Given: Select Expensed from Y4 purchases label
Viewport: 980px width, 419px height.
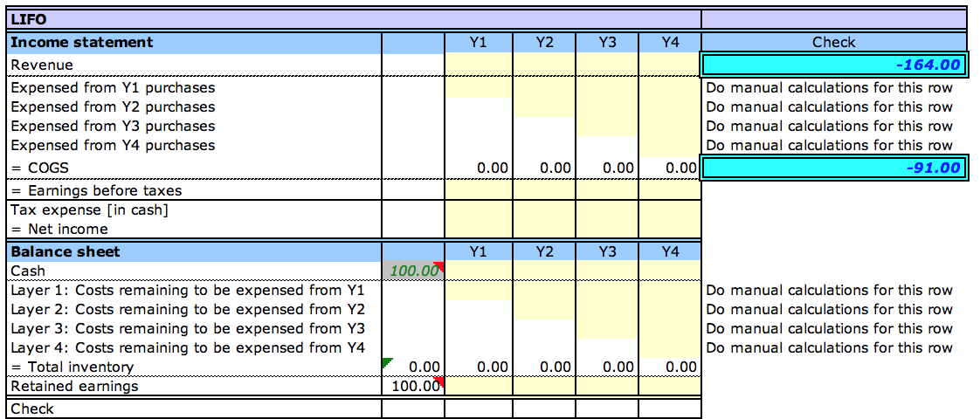Looking at the screenshot, I should (114, 146).
